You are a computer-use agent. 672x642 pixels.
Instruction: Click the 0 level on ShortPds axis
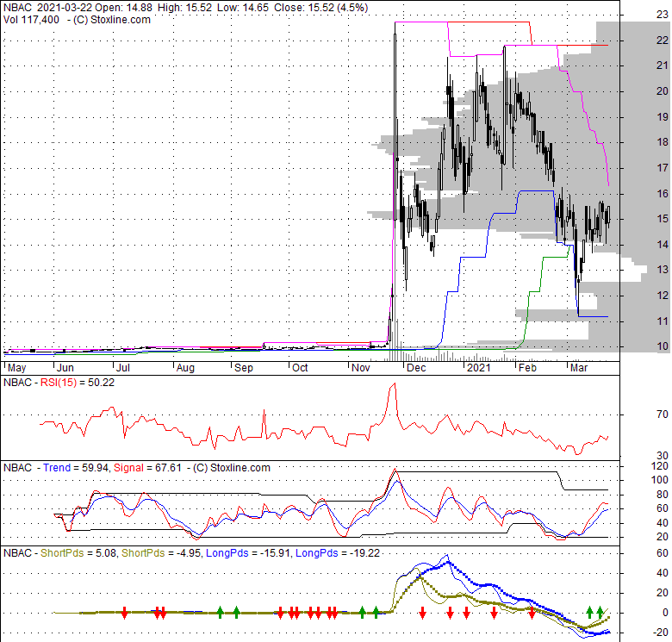pyautogui.click(x=665, y=613)
